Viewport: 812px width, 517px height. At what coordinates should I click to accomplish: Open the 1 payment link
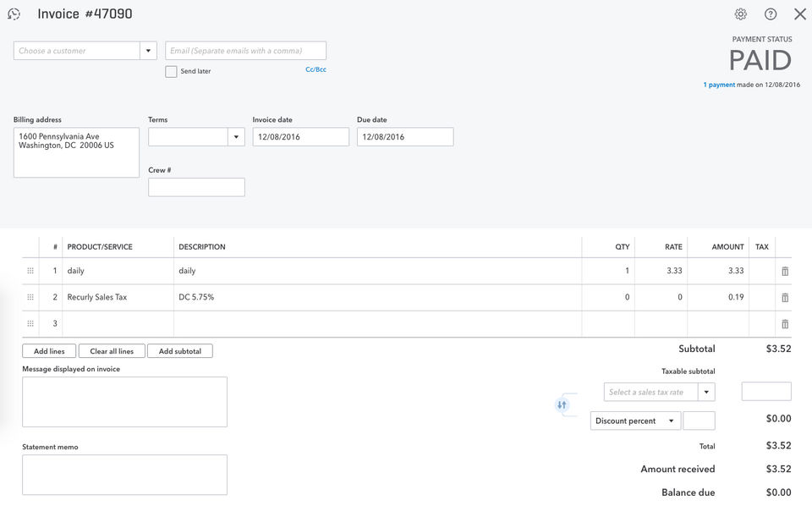pos(719,85)
